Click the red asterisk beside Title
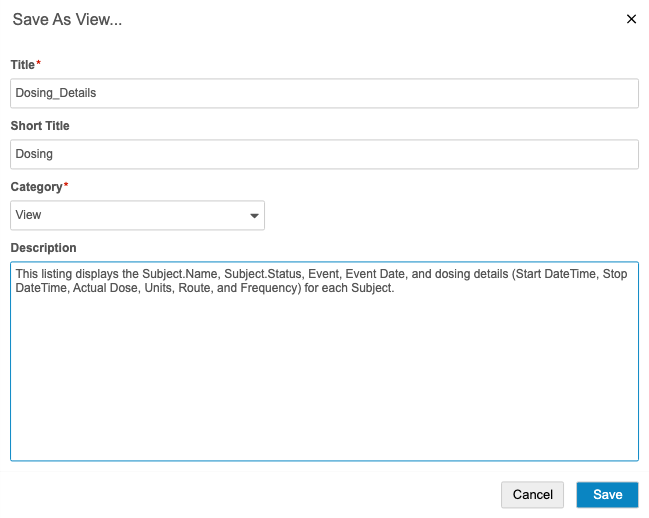 [39, 64]
